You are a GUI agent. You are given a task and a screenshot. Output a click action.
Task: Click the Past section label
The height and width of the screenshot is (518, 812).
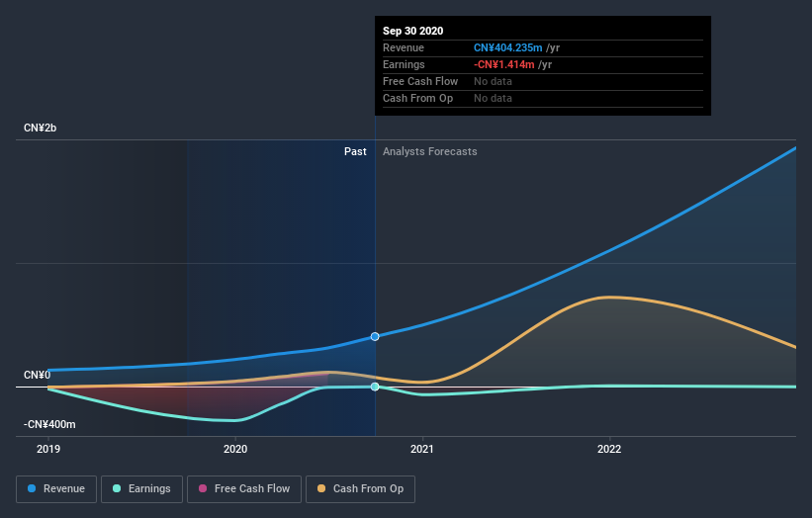355,151
